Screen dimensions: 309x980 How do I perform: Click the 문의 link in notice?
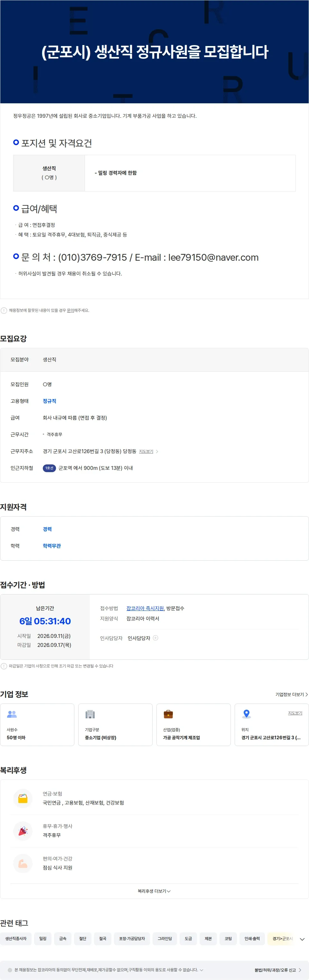pos(70,311)
